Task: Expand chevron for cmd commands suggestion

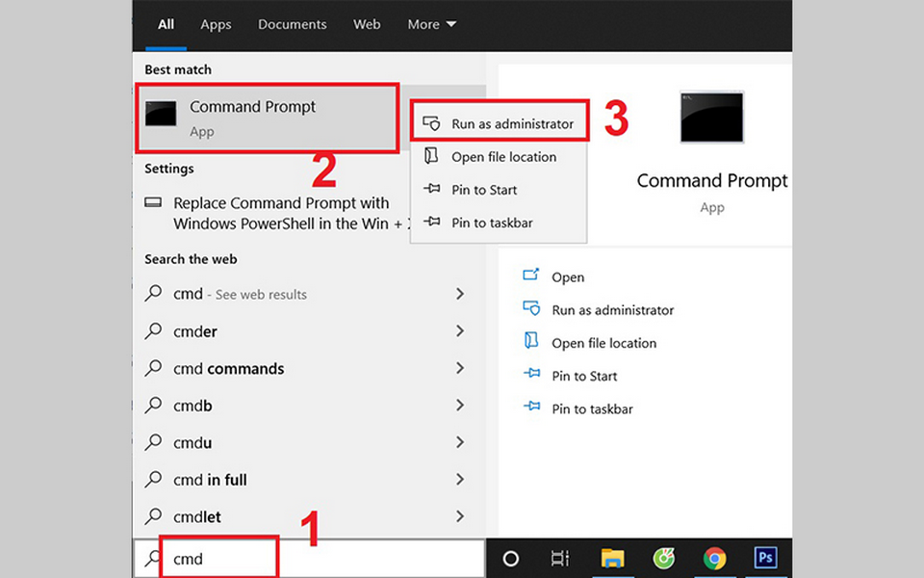Action: 460,368
